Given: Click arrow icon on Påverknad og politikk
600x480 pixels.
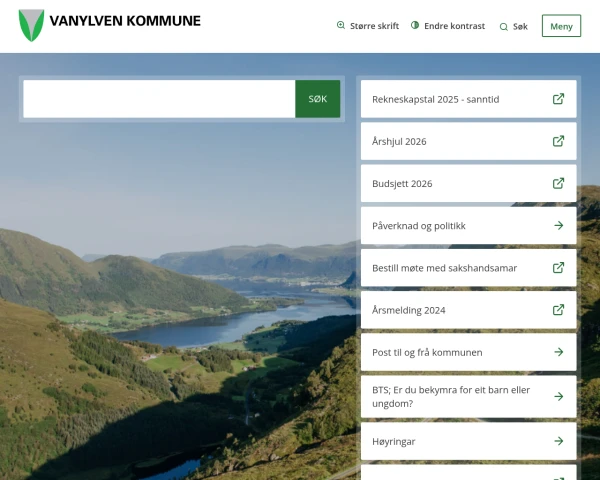Looking at the screenshot, I should 558,226.
